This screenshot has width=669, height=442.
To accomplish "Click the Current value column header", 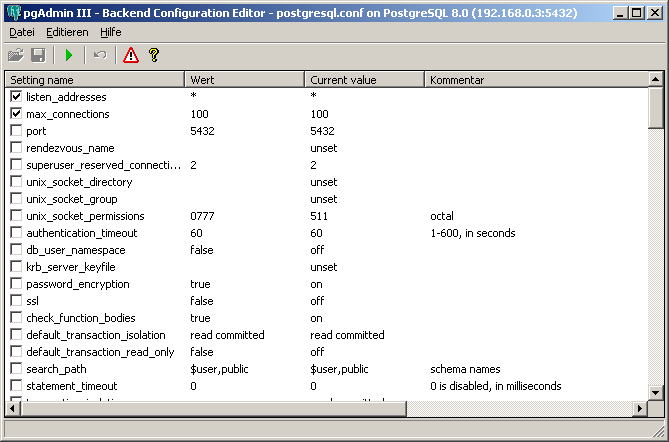I will pos(364,79).
